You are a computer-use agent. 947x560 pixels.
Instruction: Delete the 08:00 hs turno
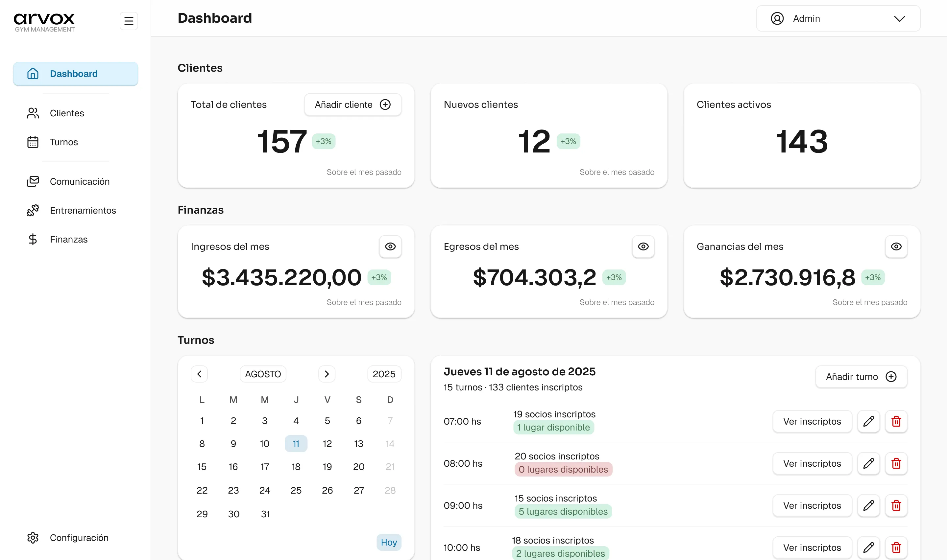click(896, 463)
